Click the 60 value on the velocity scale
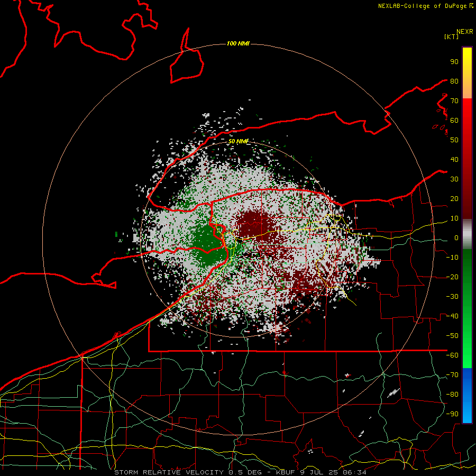The height and width of the screenshot is (476, 476). (x=454, y=120)
